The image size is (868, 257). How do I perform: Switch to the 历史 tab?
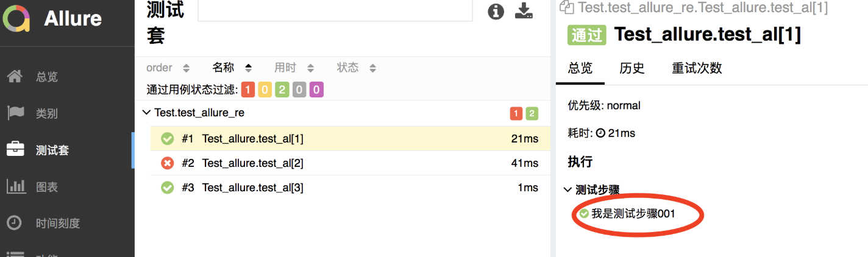pyautogui.click(x=632, y=68)
